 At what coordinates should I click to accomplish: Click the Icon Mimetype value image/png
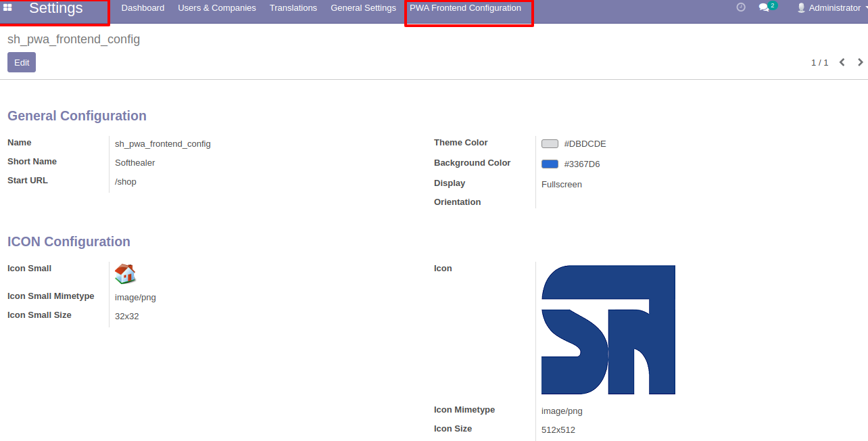(x=562, y=411)
